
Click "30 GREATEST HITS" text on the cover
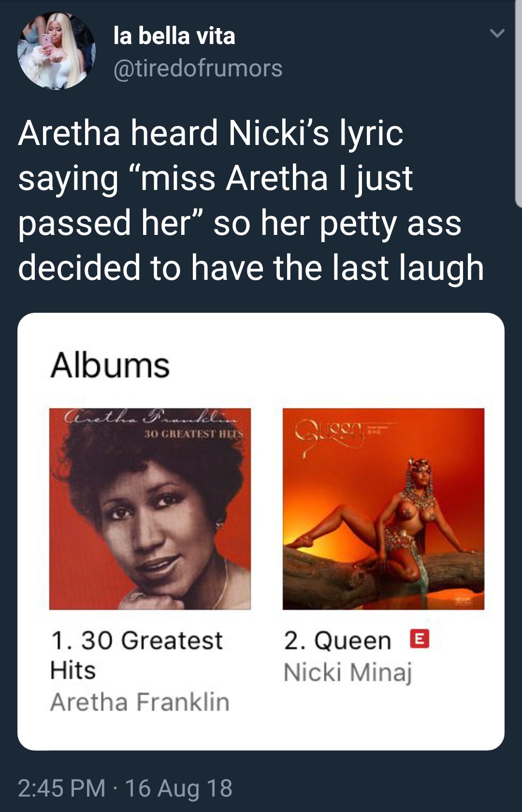coord(193,434)
